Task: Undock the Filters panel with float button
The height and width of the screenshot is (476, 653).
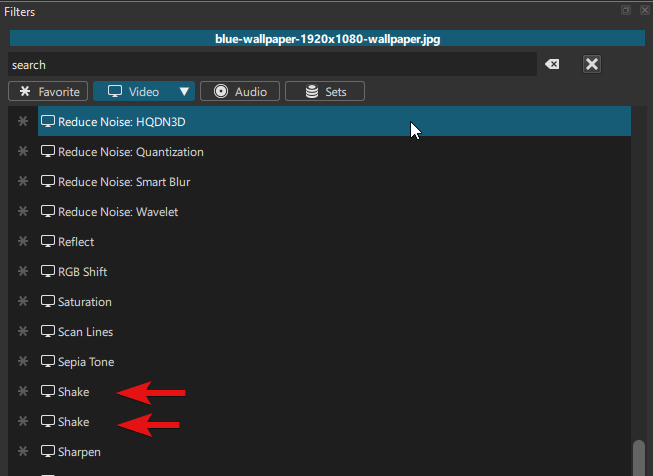Action: pos(626,10)
